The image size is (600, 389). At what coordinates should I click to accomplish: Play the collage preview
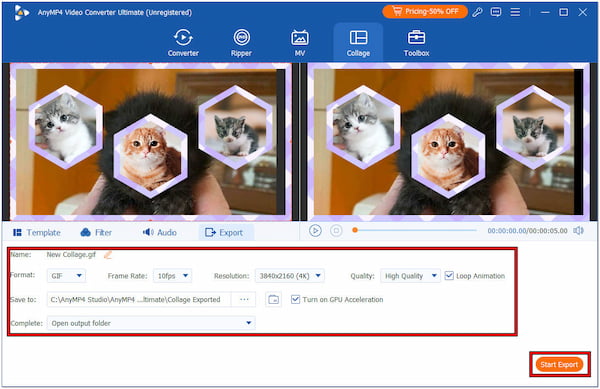[x=315, y=231]
